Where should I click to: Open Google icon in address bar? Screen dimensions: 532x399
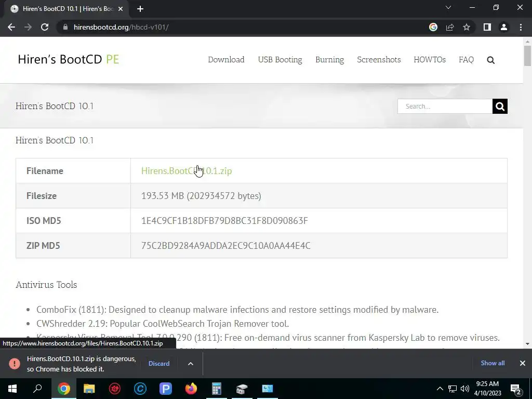click(433, 27)
